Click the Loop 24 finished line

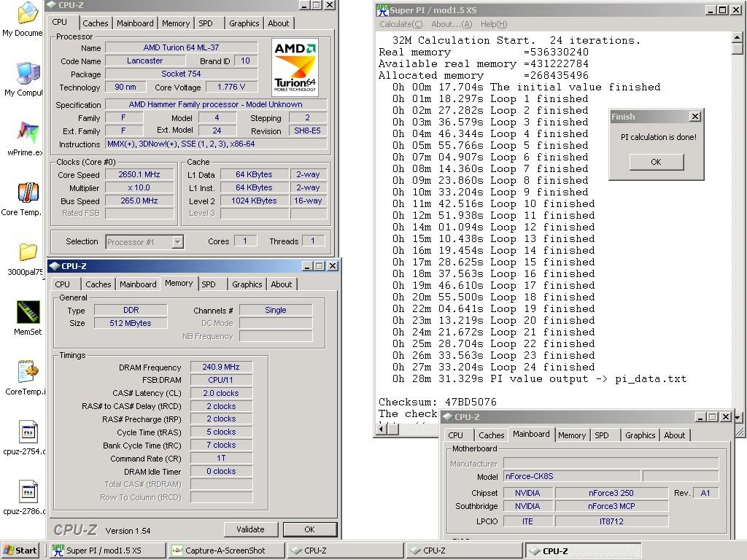pos(494,367)
